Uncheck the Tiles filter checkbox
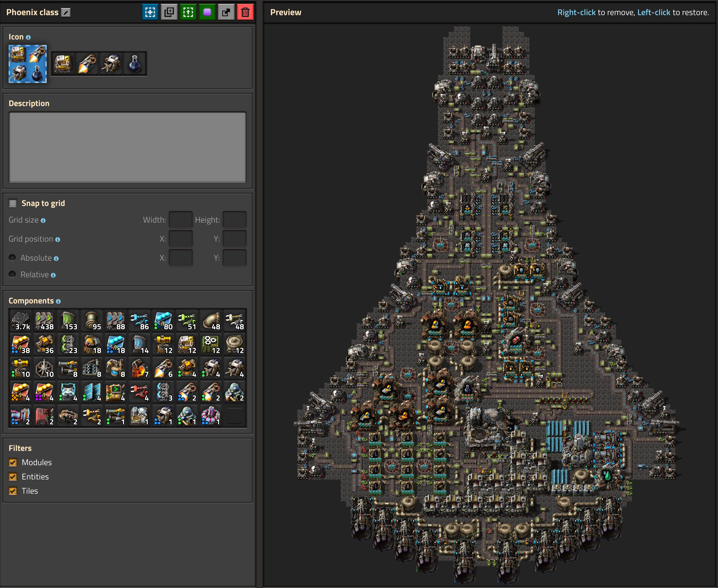The height and width of the screenshot is (588, 718). click(x=13, y=491)
